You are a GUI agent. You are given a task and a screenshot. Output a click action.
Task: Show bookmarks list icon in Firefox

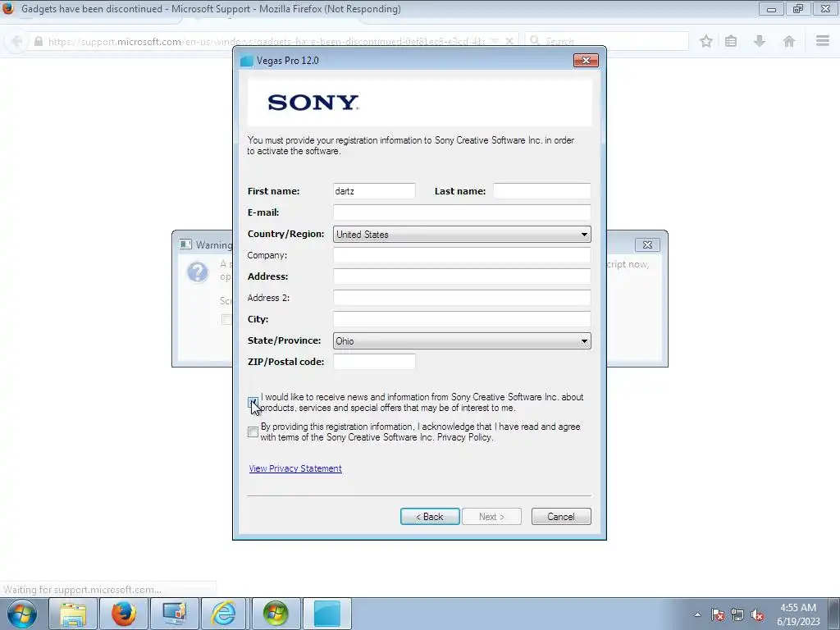pos(731,41)
